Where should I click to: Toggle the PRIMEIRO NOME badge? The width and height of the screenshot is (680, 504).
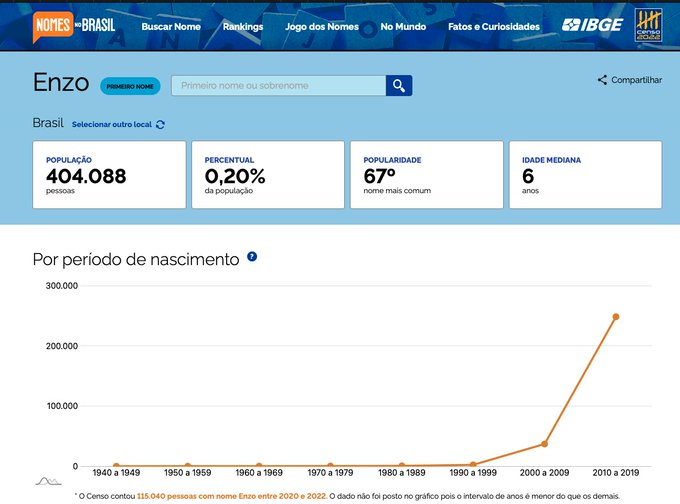coord(130,87)
